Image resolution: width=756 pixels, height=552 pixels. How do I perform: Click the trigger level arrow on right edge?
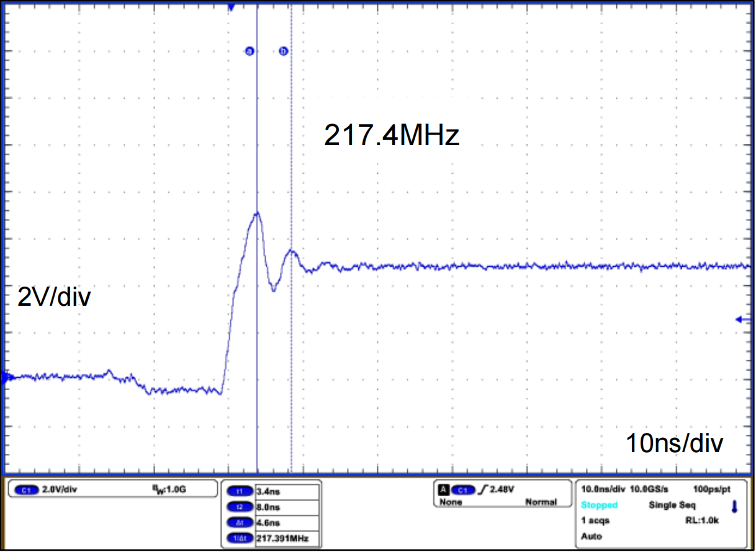[742, 319]
